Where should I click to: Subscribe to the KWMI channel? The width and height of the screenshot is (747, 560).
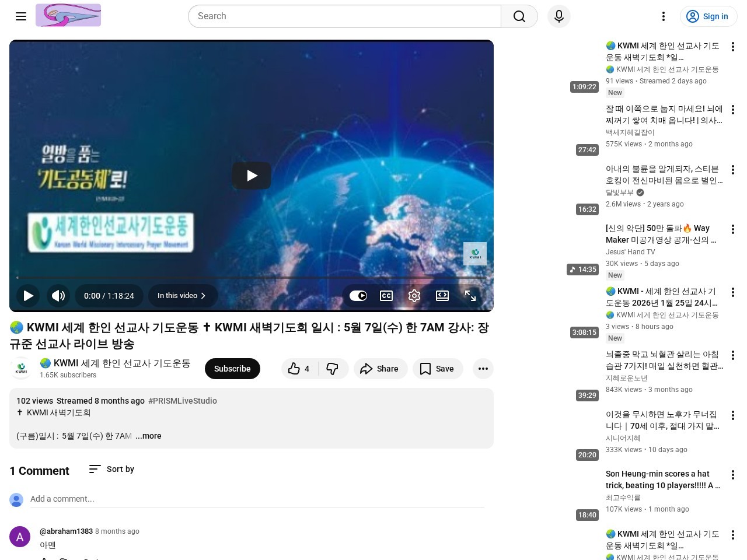pyautogui.click(x=232, y=369)
